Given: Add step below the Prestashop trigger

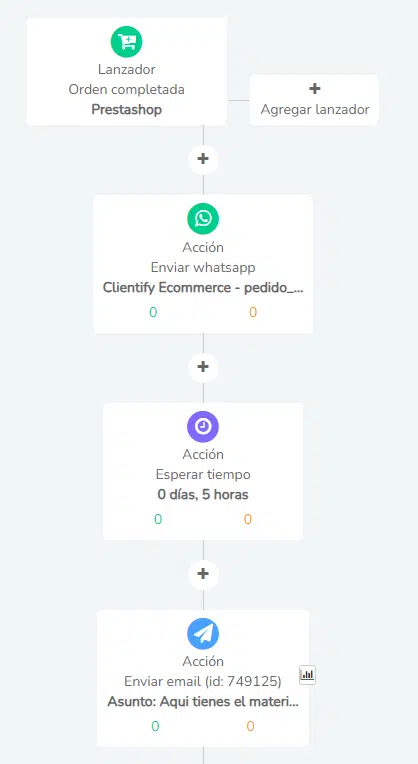Looking at the screenshot, I should click(x=203, y=159).
